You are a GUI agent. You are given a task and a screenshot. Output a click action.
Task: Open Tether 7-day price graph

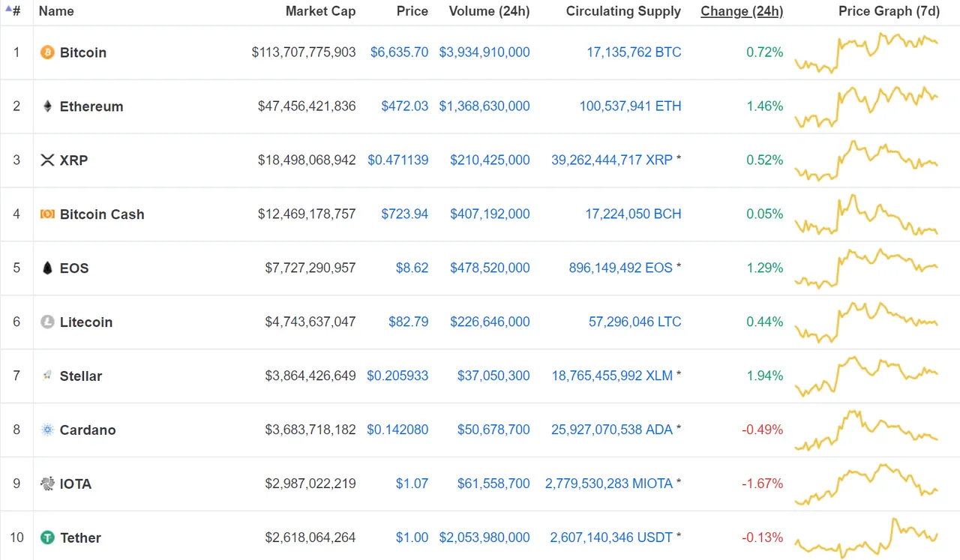(866, 538)
